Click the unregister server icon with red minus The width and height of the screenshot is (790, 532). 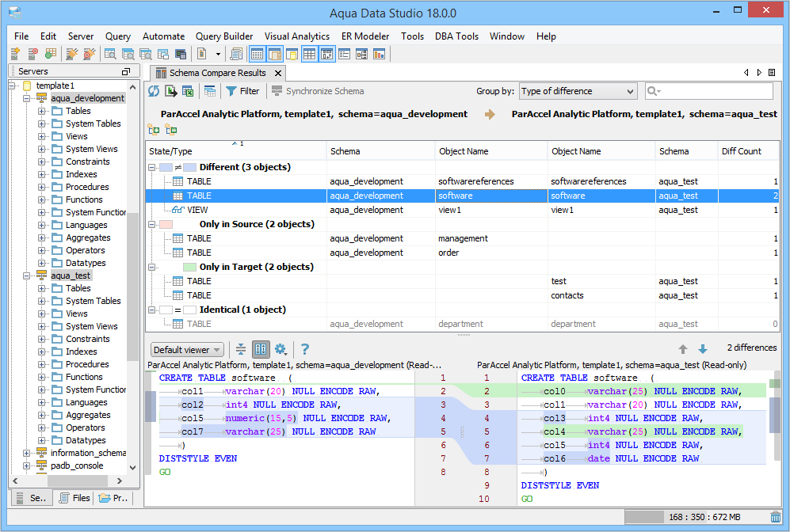click(32, 54)
